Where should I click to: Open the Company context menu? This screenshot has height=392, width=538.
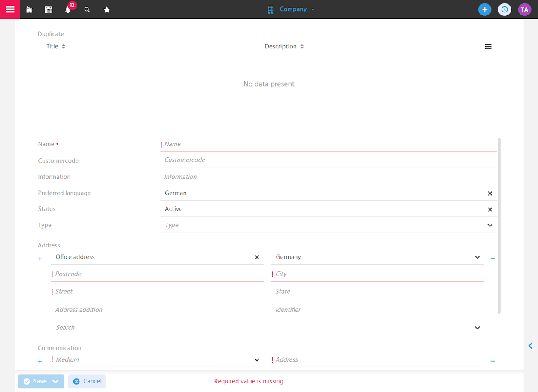(x=291, y=9)
